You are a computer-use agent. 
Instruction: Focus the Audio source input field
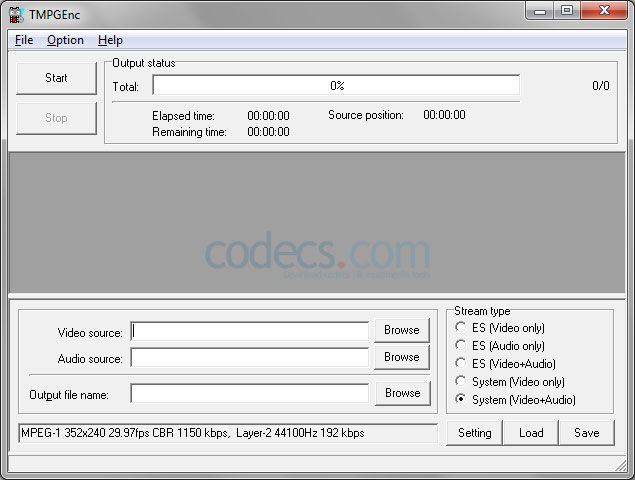249,358
